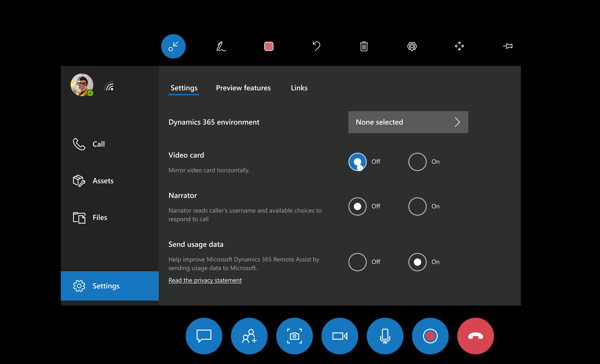
Task: Disable Send usage data to Off
Action: pyautogui.click(x=357, y=262)
